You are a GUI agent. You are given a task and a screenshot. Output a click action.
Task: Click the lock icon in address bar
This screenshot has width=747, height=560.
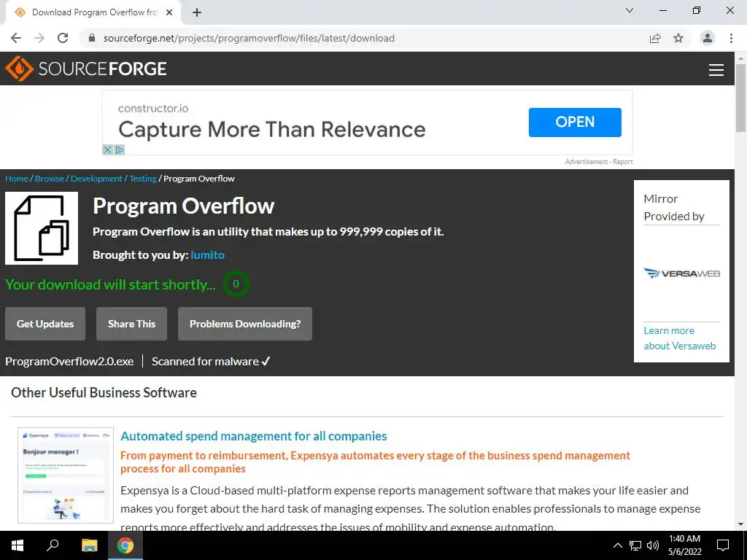(92, 38)
